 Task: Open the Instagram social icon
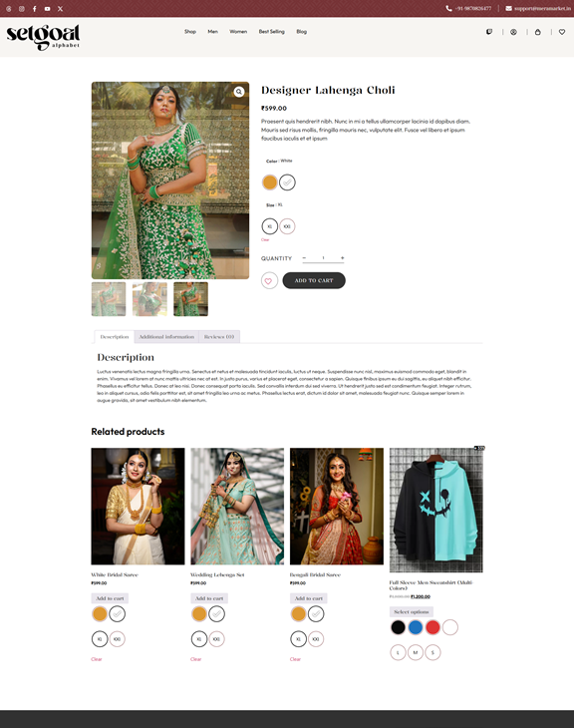tap(21, 9)
